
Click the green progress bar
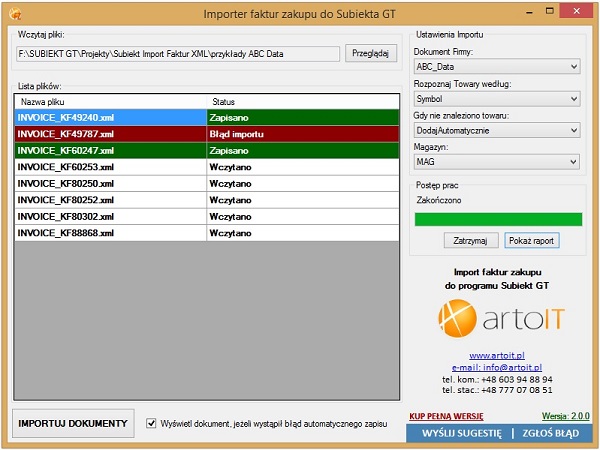pyautogui.click(x=498, y=220)
